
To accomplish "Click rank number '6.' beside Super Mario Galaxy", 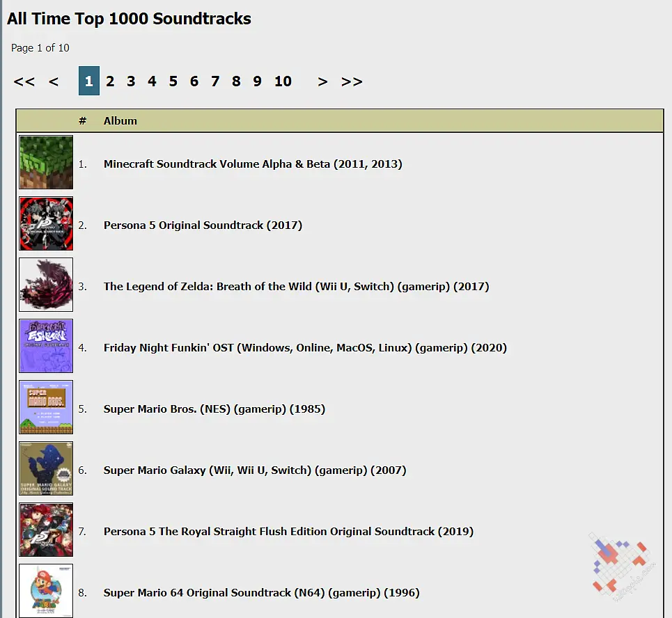I will 82,470.
